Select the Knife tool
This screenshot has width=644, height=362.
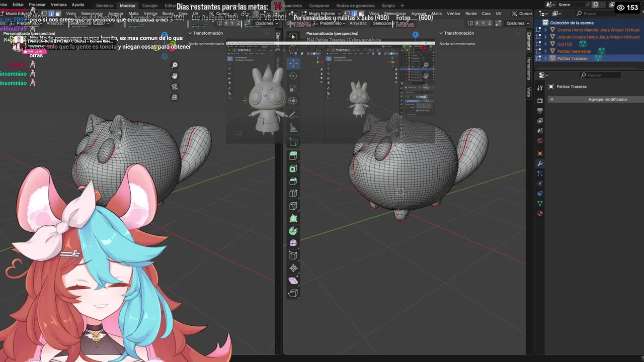(293, 206)
